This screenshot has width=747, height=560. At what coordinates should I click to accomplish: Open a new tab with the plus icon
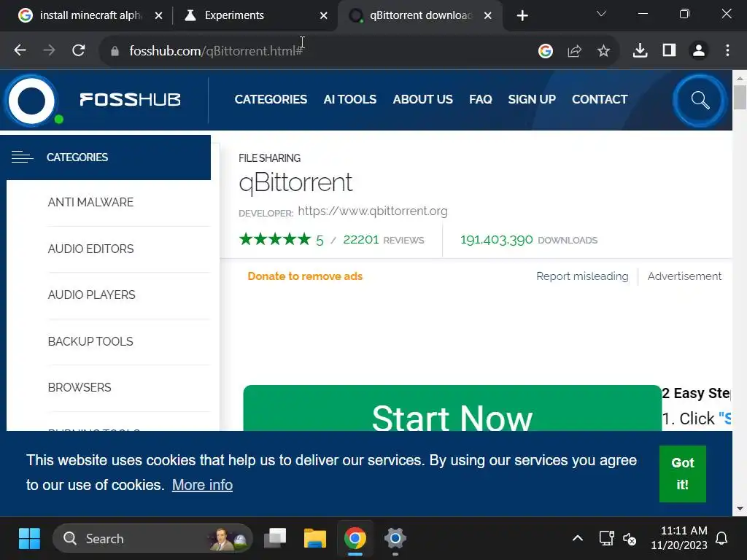tap(522, 16)
